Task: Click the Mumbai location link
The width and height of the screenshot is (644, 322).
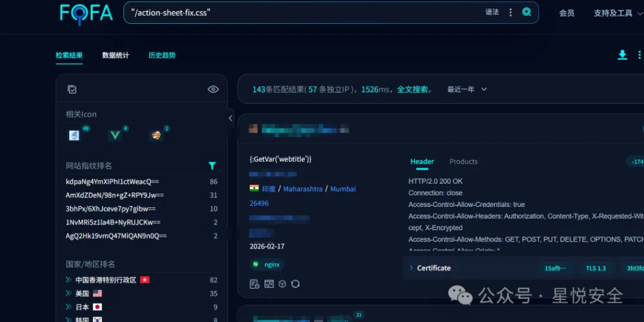Action: pyautogui.click(x=343, y=189)
